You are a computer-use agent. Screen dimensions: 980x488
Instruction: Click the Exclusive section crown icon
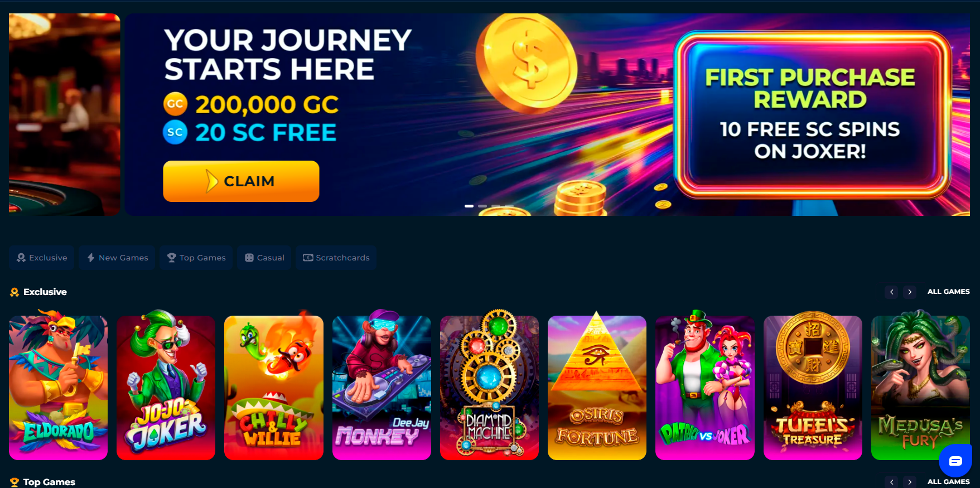15,292
